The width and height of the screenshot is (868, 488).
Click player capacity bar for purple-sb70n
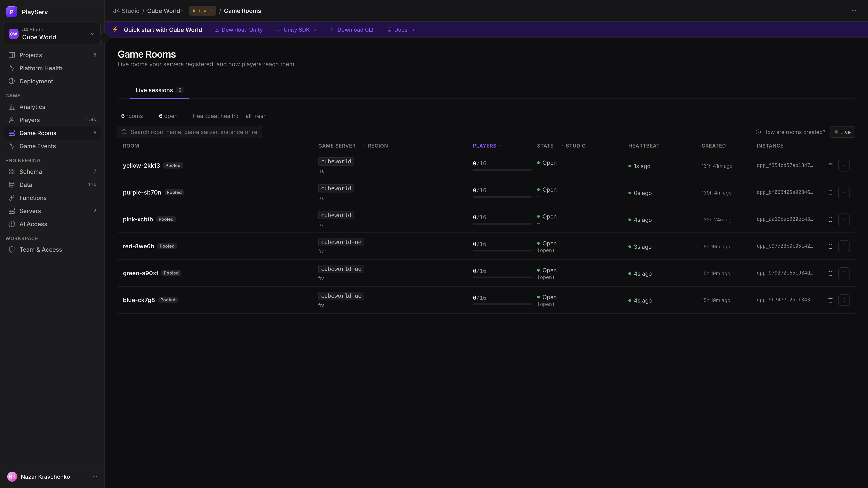point(502,197)
